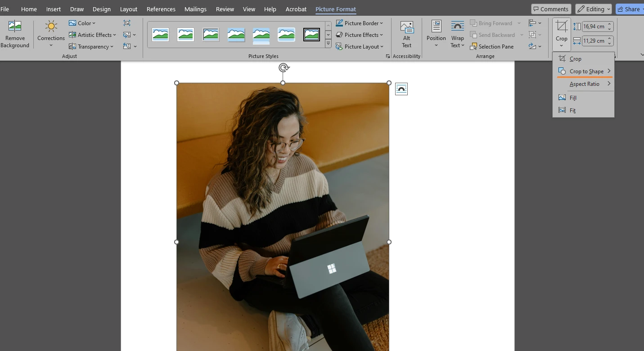The width and height of the screenshot is (644, 351).
Task: Open the Wrap Text options
Action: tap(457, 34)
